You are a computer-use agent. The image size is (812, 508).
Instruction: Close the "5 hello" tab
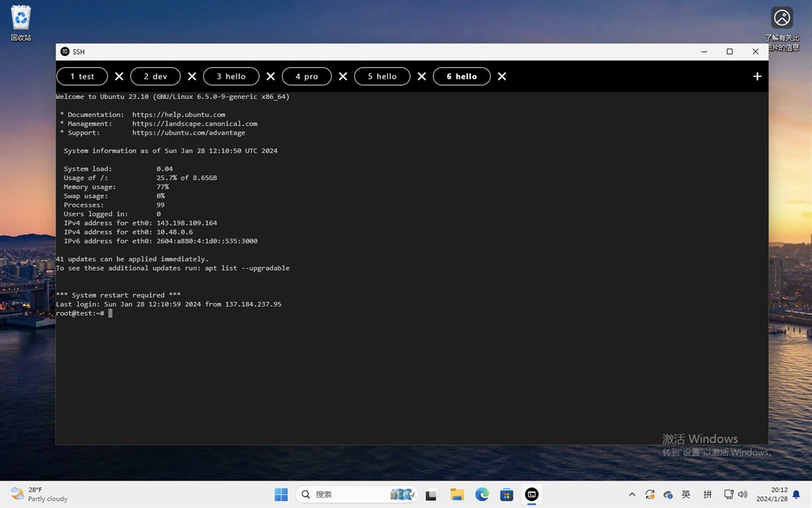pyautogui.click(x=422, y=76)
